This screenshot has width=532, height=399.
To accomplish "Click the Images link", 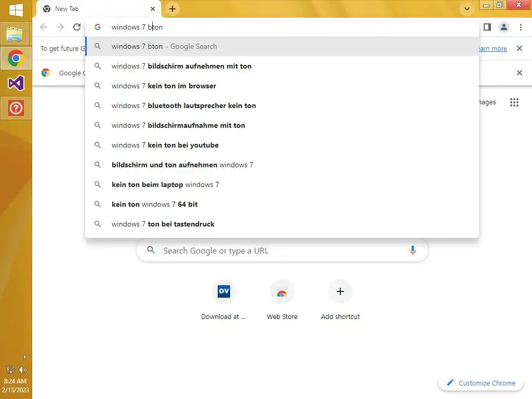I will point(487,102).
